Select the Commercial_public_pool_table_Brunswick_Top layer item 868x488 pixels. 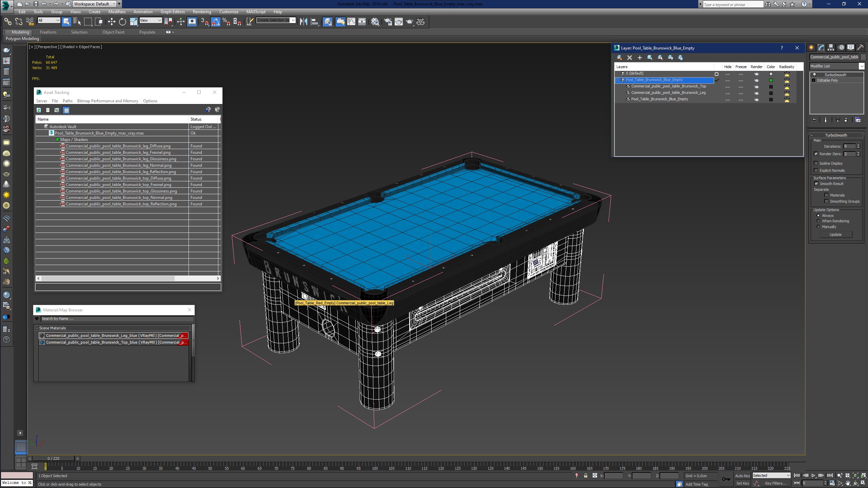tap(668, 86)
